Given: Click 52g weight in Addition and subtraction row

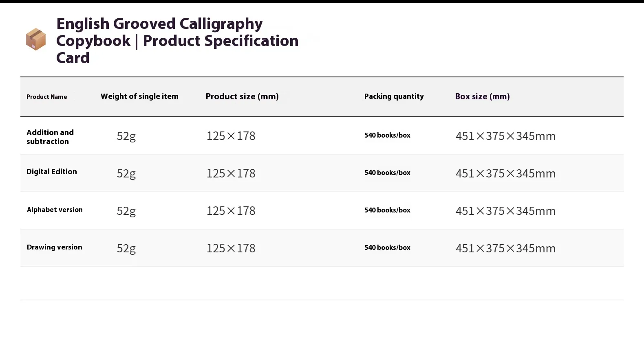Looking at the screenshot, I should [x=126, y=136].
